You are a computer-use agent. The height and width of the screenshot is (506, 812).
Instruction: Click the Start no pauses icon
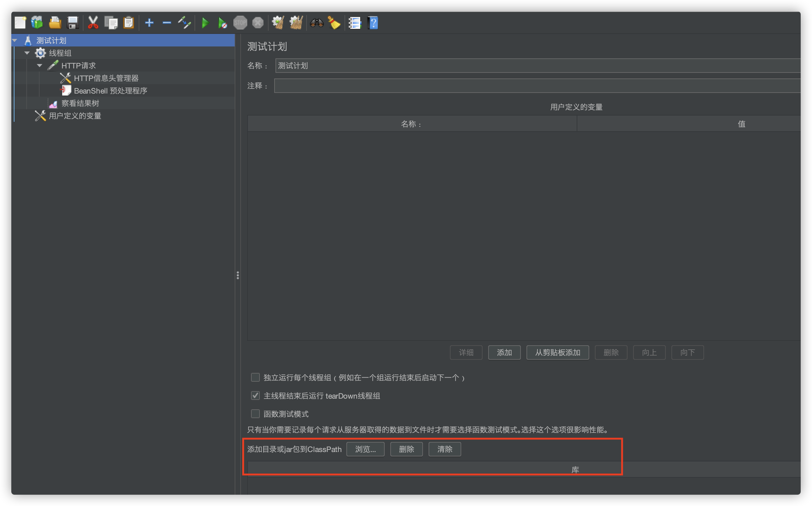(x=222, y=23)
